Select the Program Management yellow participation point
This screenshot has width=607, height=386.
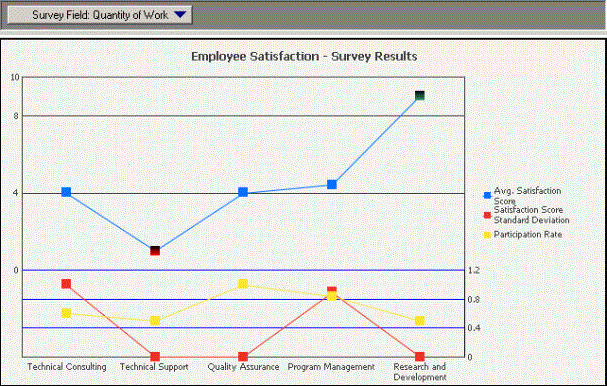[x=332, y=296]
